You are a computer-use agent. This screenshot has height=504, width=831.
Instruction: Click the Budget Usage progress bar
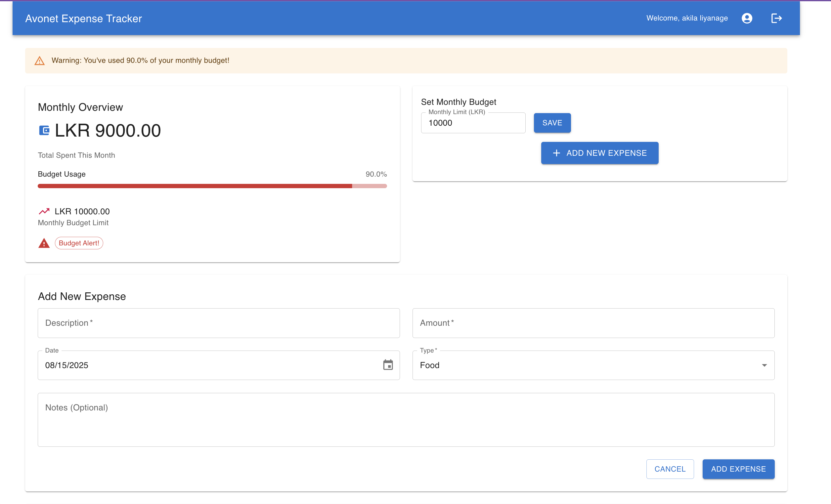212,186
